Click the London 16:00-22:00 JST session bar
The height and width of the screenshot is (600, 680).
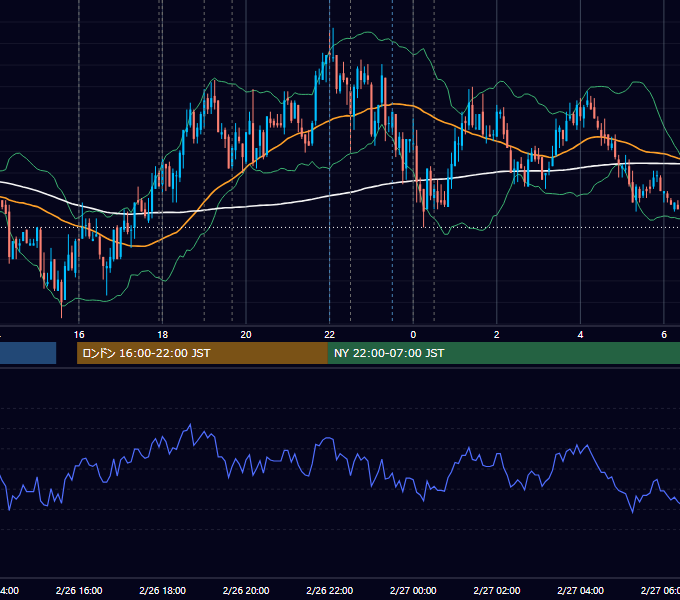click(x=202, y=353)
